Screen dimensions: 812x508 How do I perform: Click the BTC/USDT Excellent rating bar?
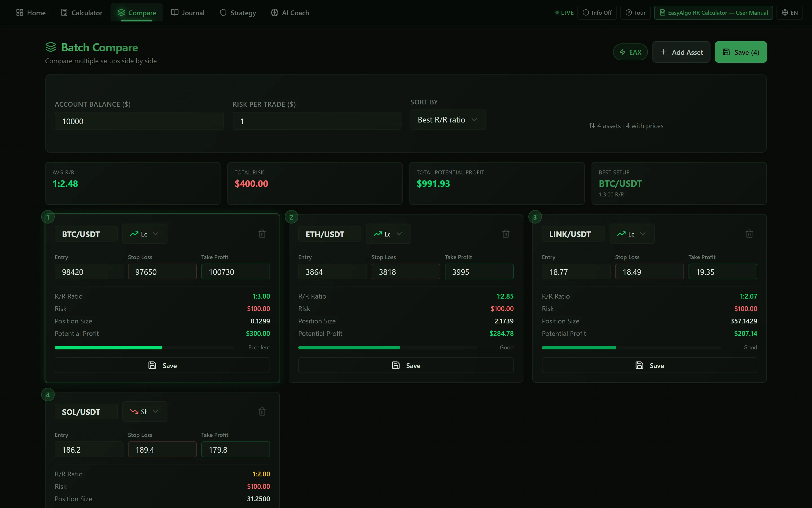pos(144,348)
